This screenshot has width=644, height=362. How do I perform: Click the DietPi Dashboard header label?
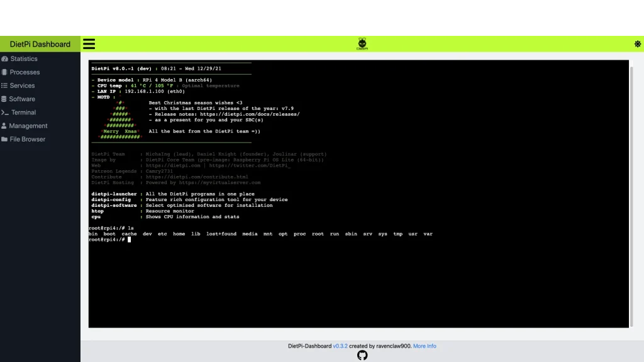pos(39,44)
